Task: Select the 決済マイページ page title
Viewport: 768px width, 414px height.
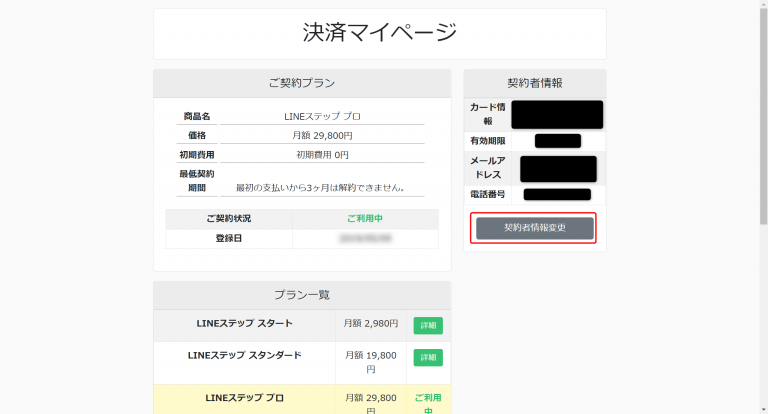Action: click(380, 32)
